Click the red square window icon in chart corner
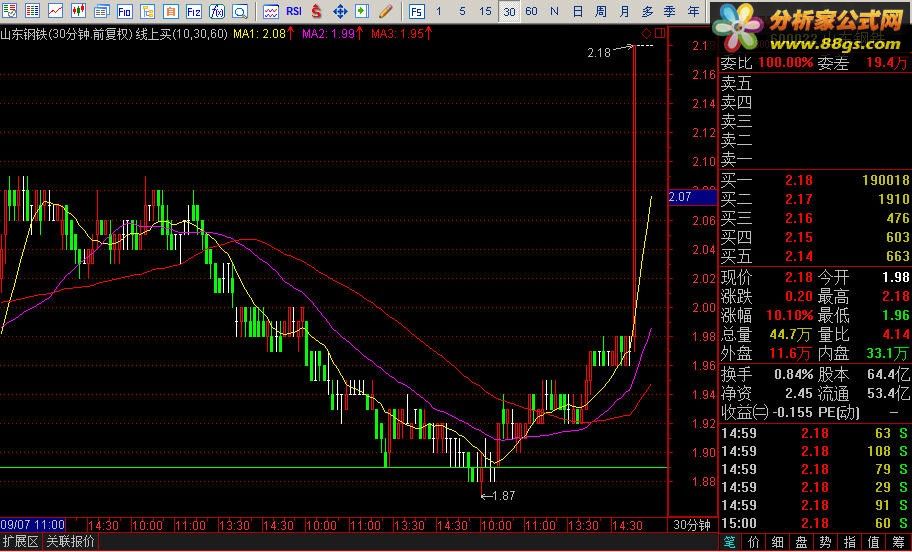Screen dimensions: 912x552 click(x=660, y=33)
